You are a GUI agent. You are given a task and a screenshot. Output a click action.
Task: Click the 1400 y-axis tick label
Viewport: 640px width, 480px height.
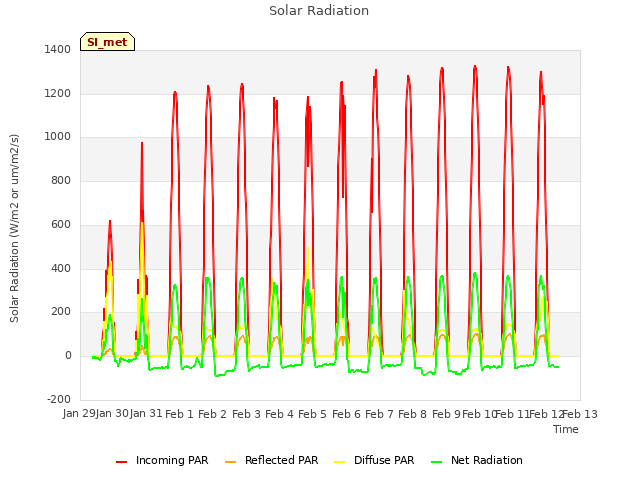pyautogui.click(x=58, y=49)
